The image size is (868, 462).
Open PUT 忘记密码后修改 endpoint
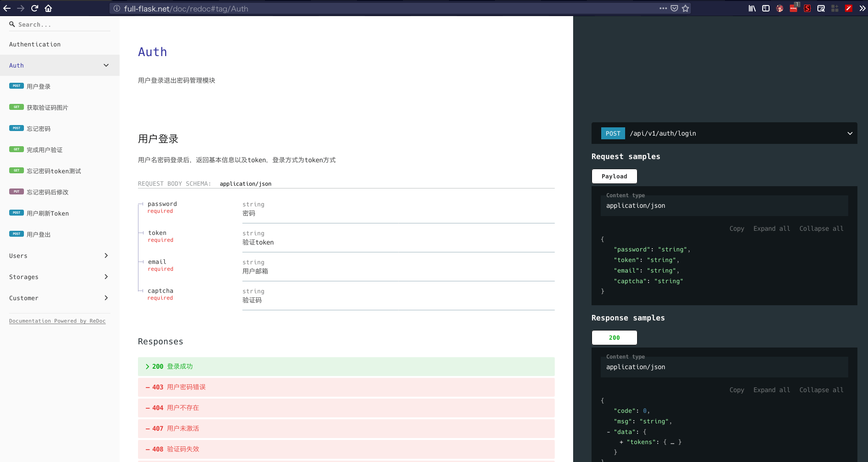60,192
